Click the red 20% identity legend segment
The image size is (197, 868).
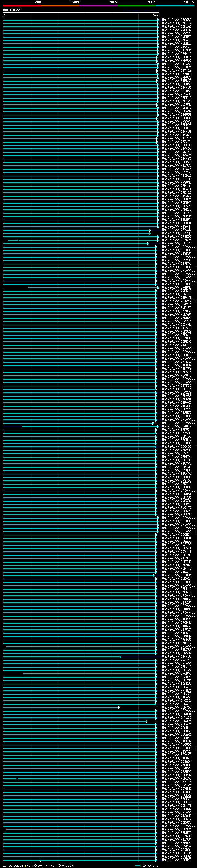coord(22,6)
